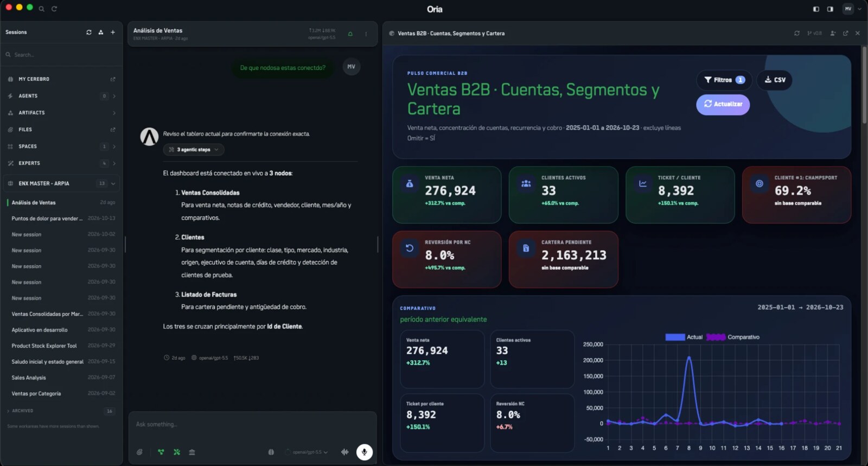Viewport: 868px width, 466px height.
Task: Click the reload icon in the title bar
Action: point(54,9)
